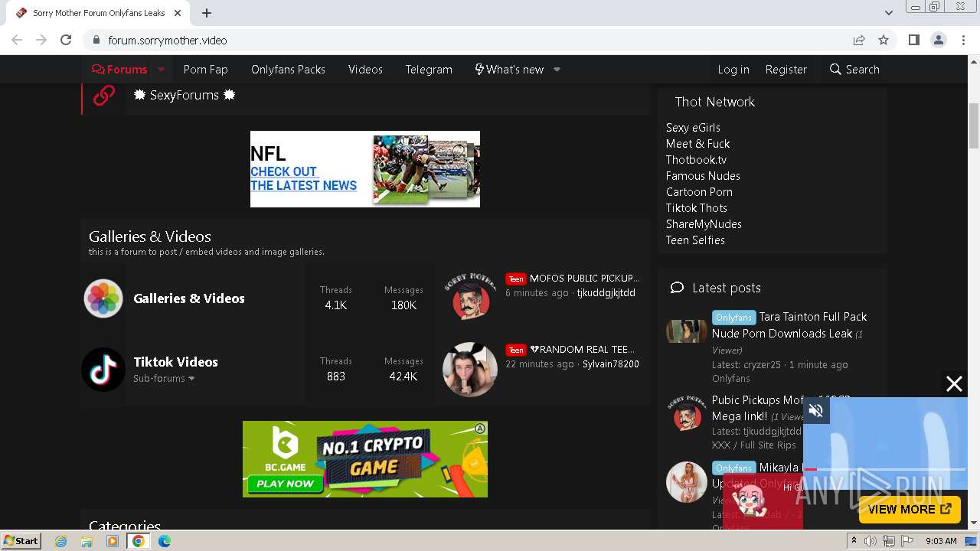Click the Galleries & Videos photos icon
The image size is (980, 551).
pos(103,298)
